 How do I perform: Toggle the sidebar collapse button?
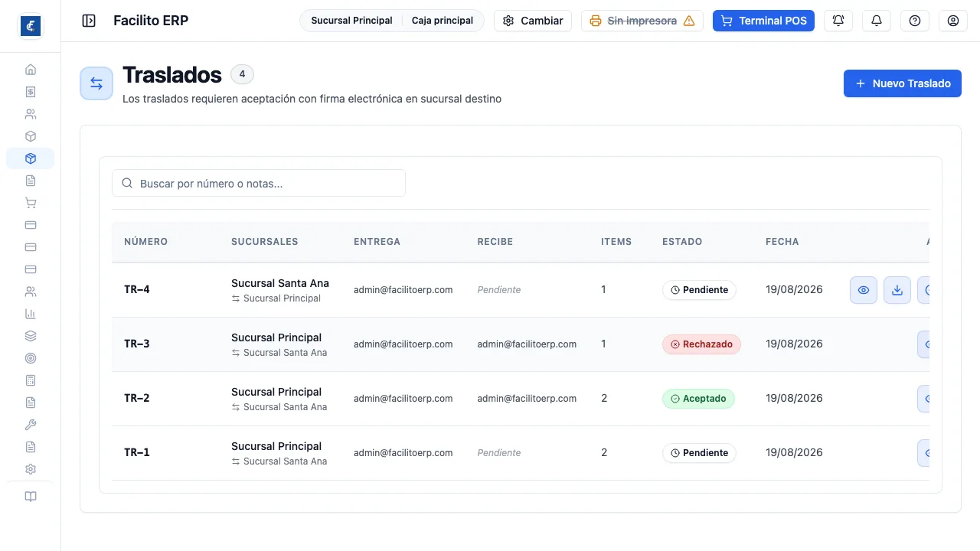[89, 21]
